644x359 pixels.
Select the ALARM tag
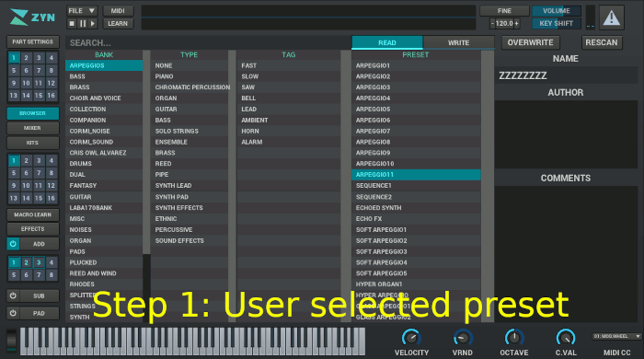coord(288,142)
